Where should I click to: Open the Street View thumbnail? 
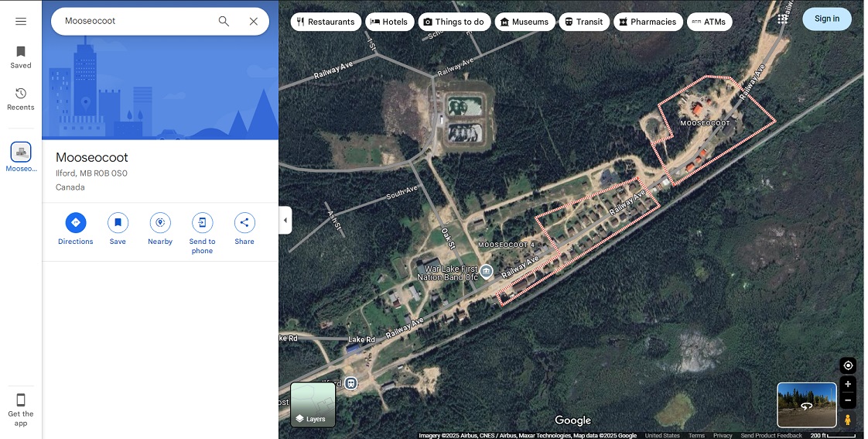click(x=806, y=405)
